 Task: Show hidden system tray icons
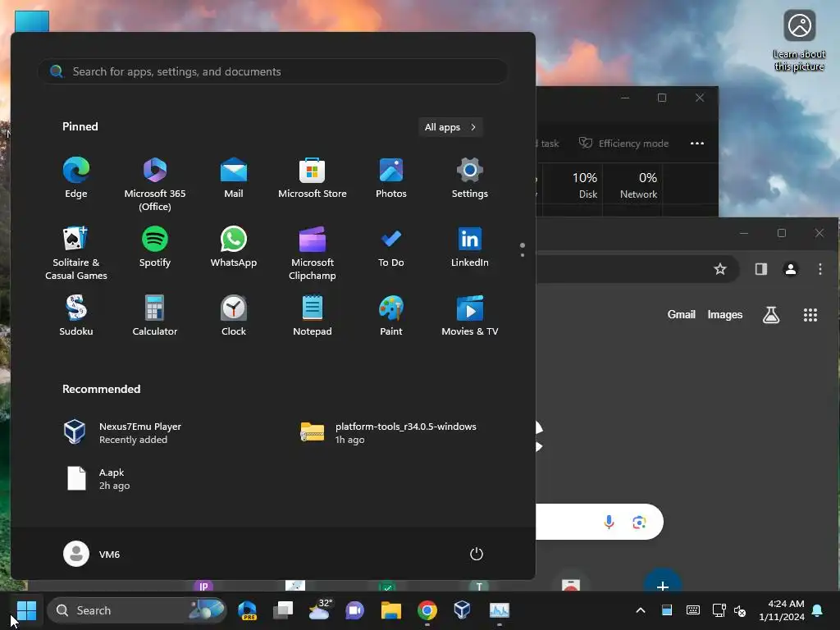pyautogui.click(x=641, y=610)
